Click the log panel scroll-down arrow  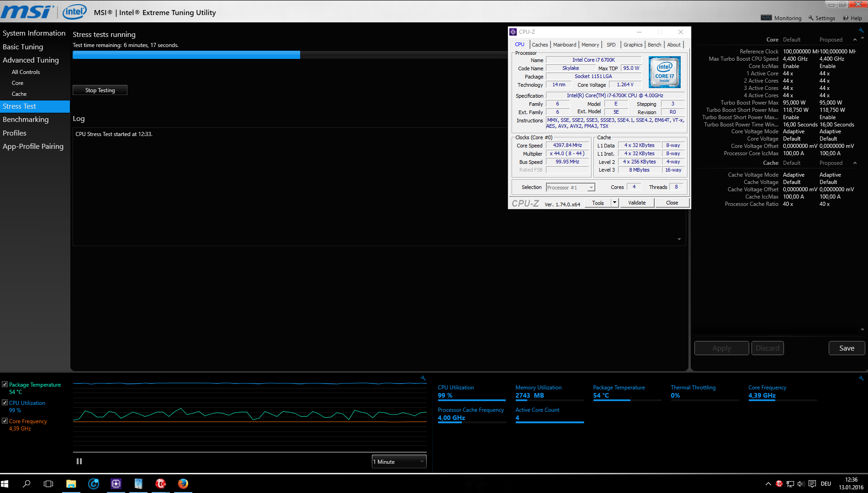pyautogui.click(x=679, y=239)
